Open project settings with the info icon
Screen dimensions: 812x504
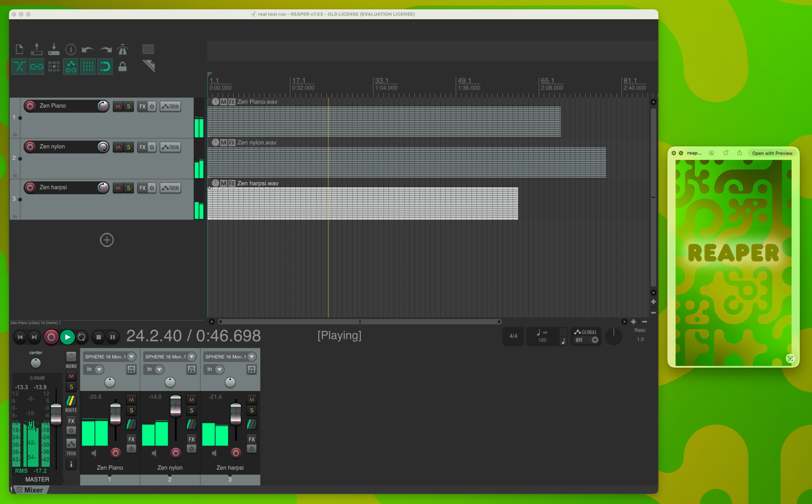point(71,49)
